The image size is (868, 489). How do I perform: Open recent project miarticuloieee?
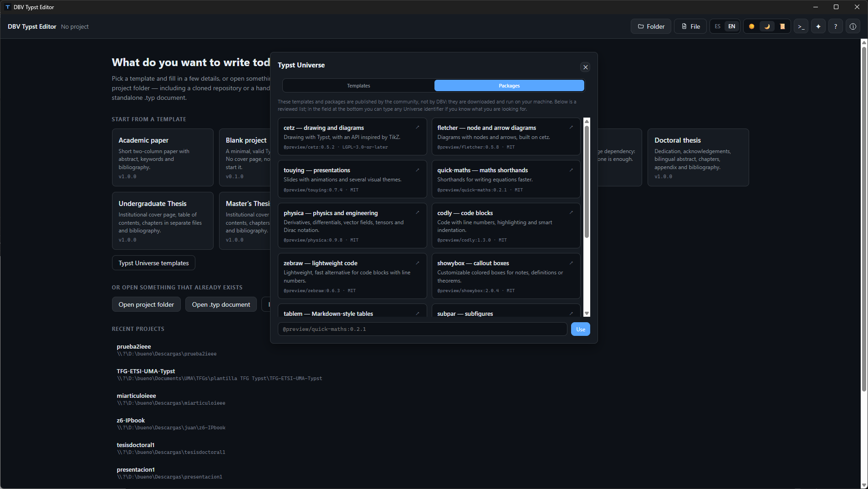pos(171,399)
